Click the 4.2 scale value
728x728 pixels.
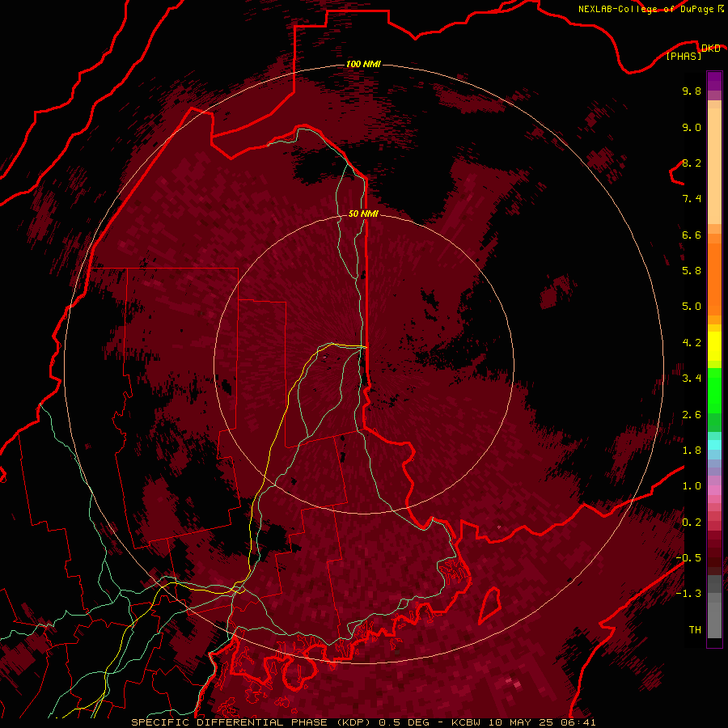point(692,343)
